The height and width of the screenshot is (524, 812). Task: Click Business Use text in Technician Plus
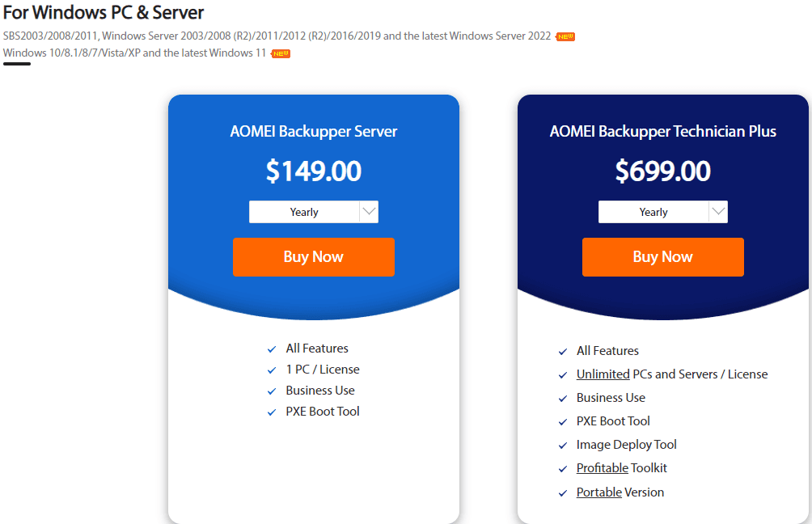tap(611, 398)
